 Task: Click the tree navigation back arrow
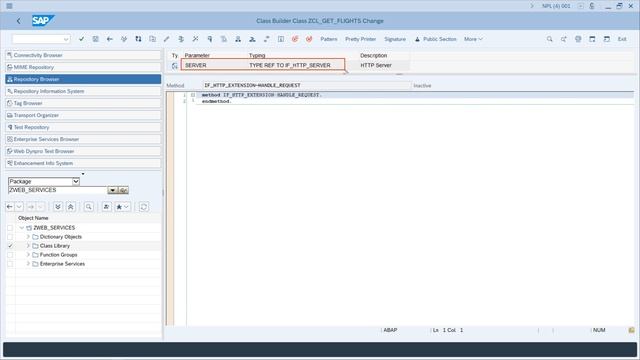pos(10,207)
